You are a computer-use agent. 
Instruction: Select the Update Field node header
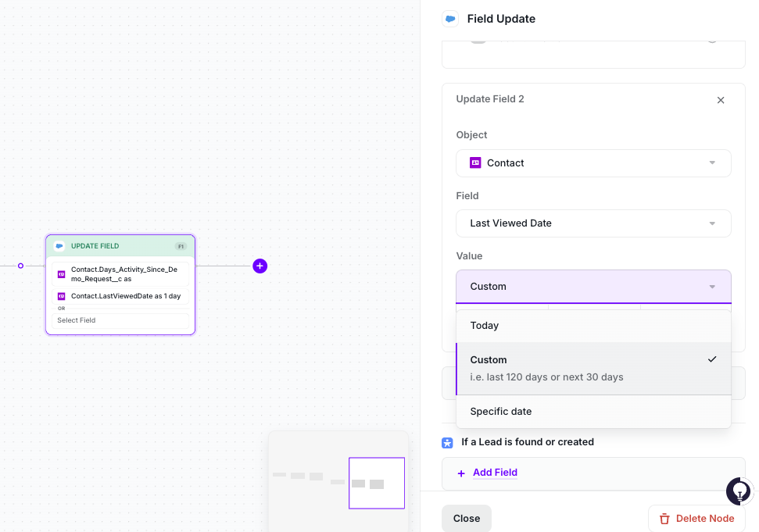coord(120,246)
